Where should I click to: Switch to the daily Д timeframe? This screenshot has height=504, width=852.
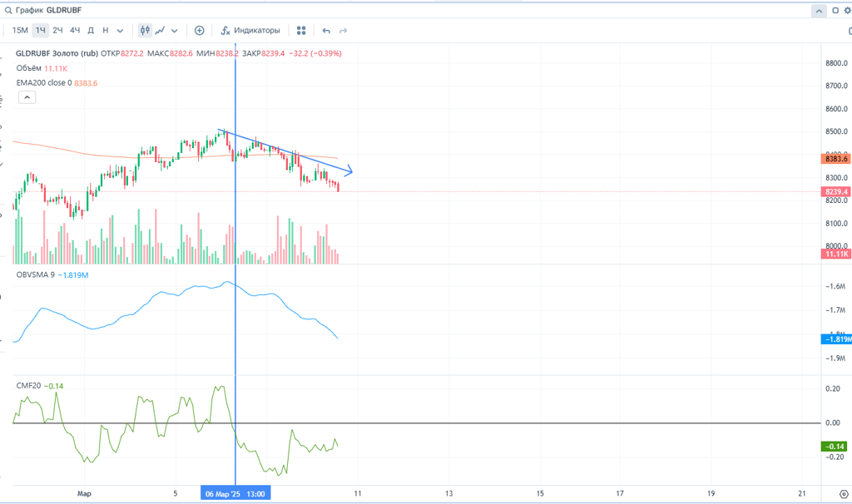coord(91,31)
